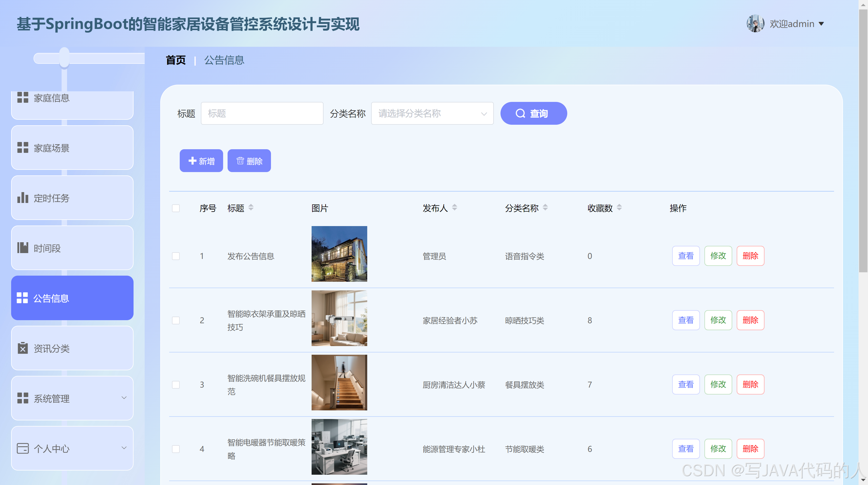Click the 公告信息 breadcrumb

(224, 60)
